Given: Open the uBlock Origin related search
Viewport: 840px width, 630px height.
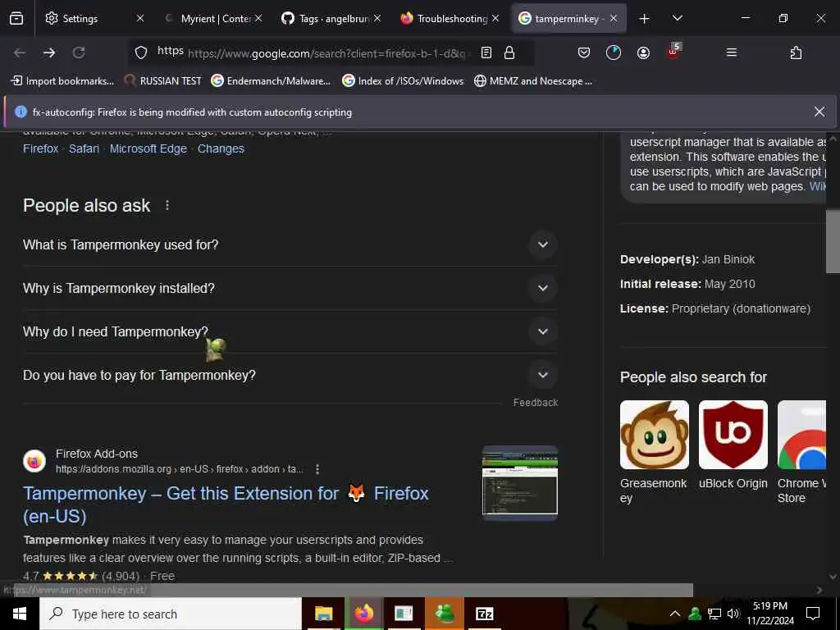Looking at the screenshot, I should click(733, 445).
